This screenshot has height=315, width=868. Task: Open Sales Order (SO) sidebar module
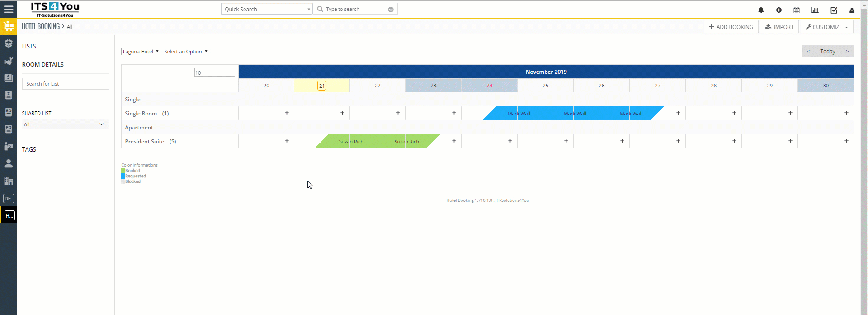[x=8, y=112]
